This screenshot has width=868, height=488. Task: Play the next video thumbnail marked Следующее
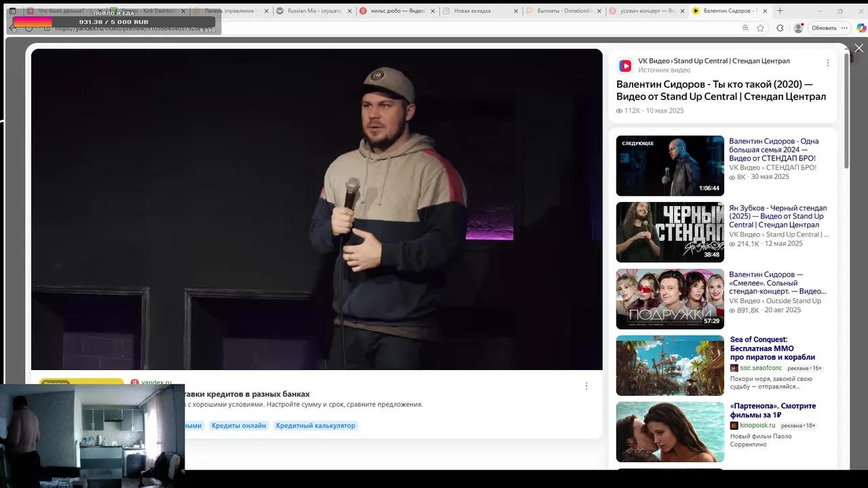click(x=670, y=166)
